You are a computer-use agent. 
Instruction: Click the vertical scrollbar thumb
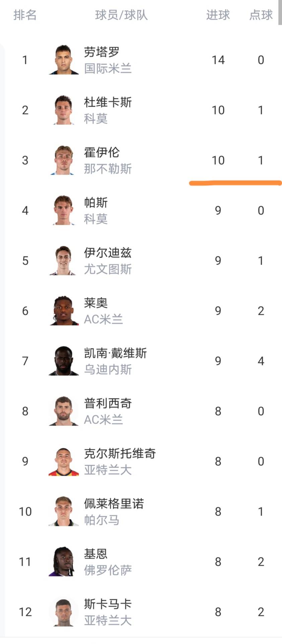[280, 12]
